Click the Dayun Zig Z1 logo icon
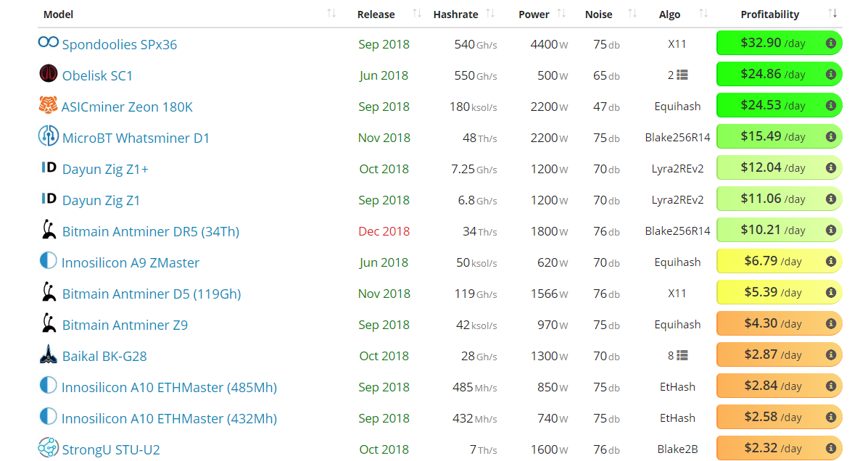The height and width of the screenshot is (461, 868). click(x=49, y=198)
